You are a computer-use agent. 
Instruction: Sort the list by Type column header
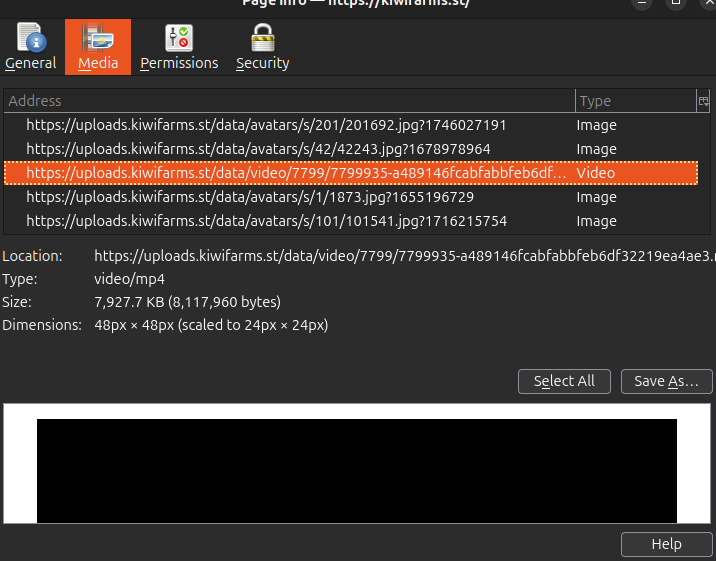pyautogui.click(x=634, y=101)
